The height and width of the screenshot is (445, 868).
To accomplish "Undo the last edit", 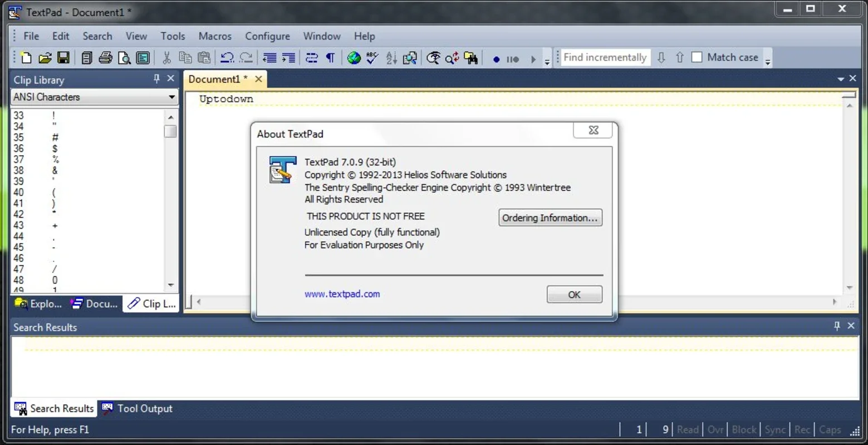I will (227, 58).
